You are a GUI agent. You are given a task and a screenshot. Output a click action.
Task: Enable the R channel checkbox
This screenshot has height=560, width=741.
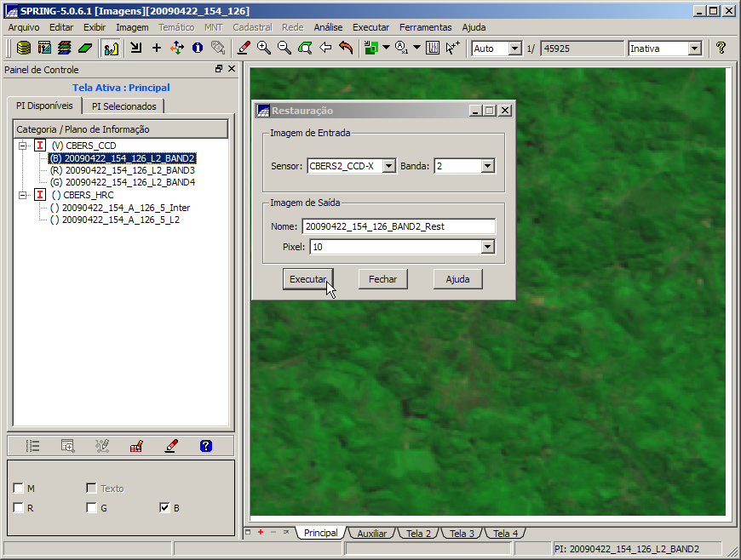[x=19, y=508]
